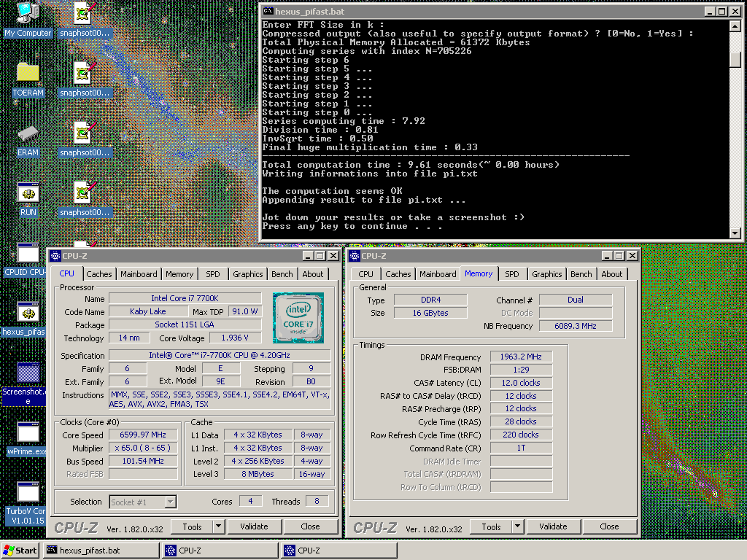
Task: Click console scrollbar up arrow
Action: point(735,26)
